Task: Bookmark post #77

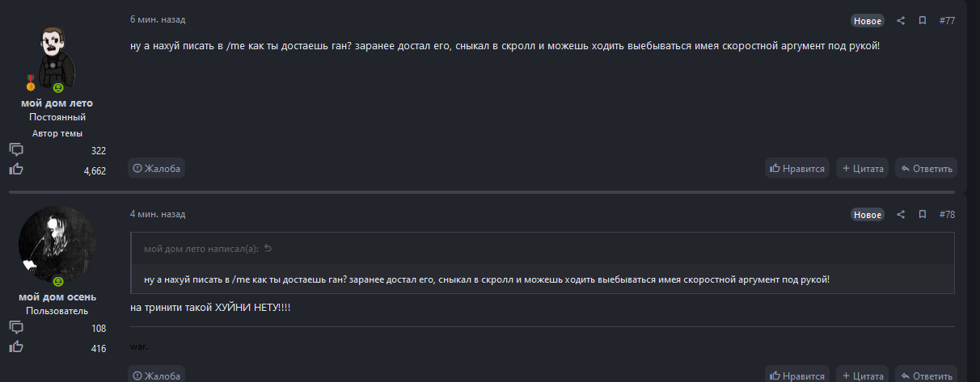Action: click(x=922, y=20)
